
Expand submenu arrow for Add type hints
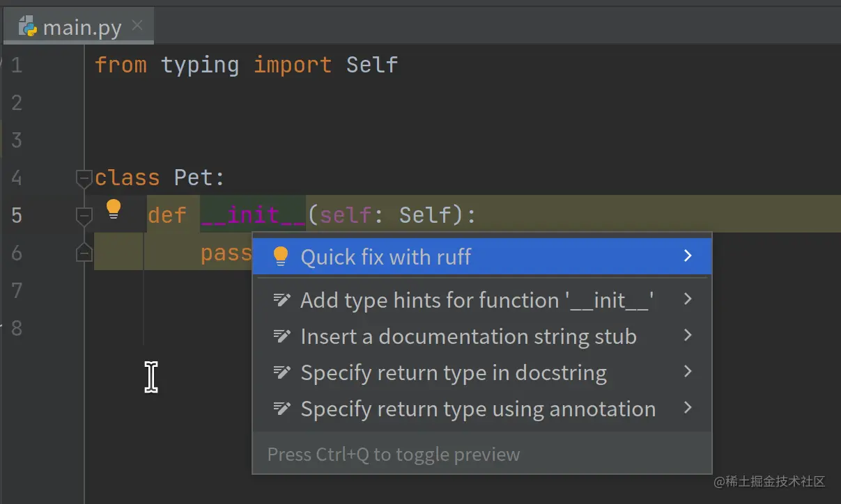pyautogui.click(x=688, y=299)
